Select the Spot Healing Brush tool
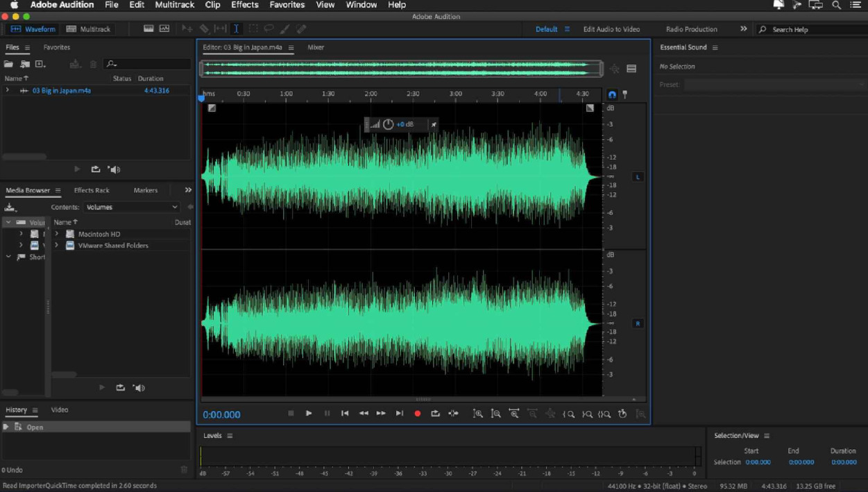Screen dimensions: 868x492 (300, 28)
